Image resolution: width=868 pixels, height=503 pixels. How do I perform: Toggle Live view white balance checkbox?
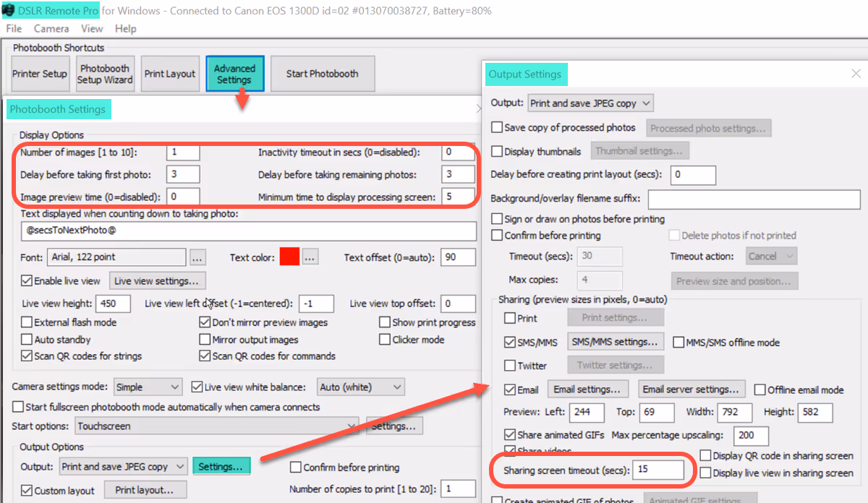pyautogui.click(x=197, y=387)
